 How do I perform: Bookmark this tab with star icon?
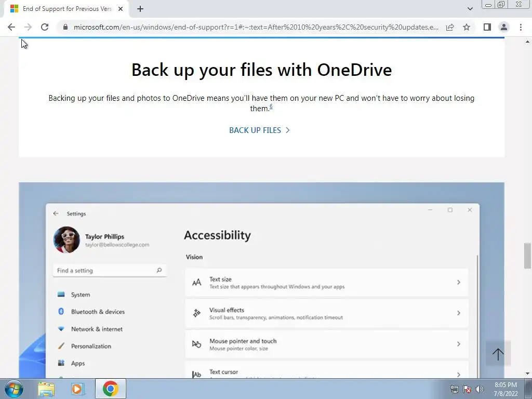[x=467, y=27]
